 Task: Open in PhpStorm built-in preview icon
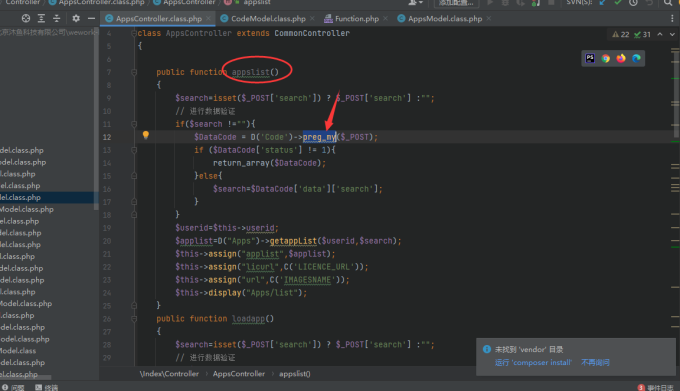click(x=590, y=58)
